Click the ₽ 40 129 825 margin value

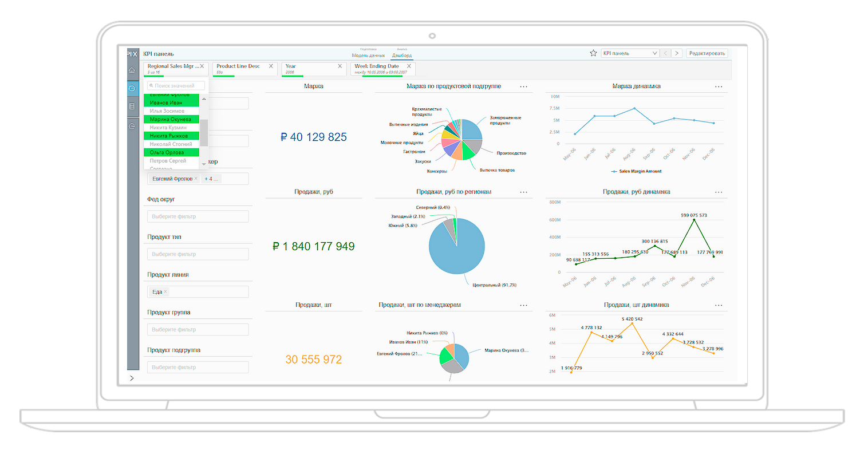[313, 137]
